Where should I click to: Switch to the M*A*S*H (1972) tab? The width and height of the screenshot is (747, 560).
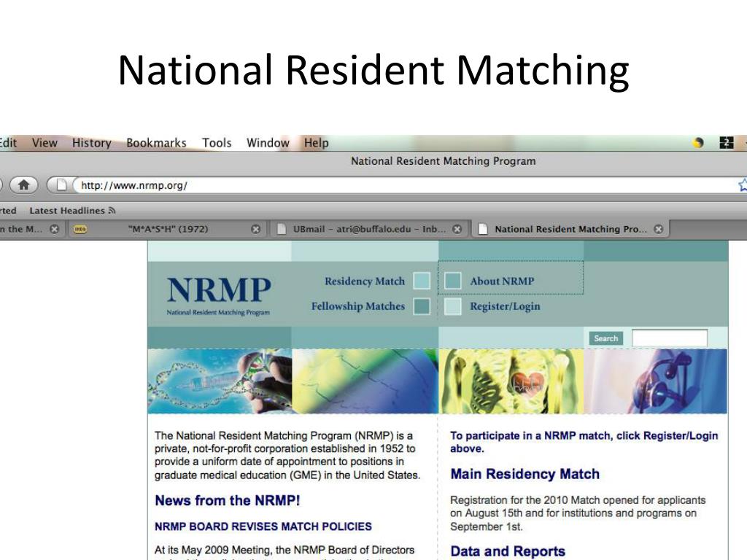(168, 229)
